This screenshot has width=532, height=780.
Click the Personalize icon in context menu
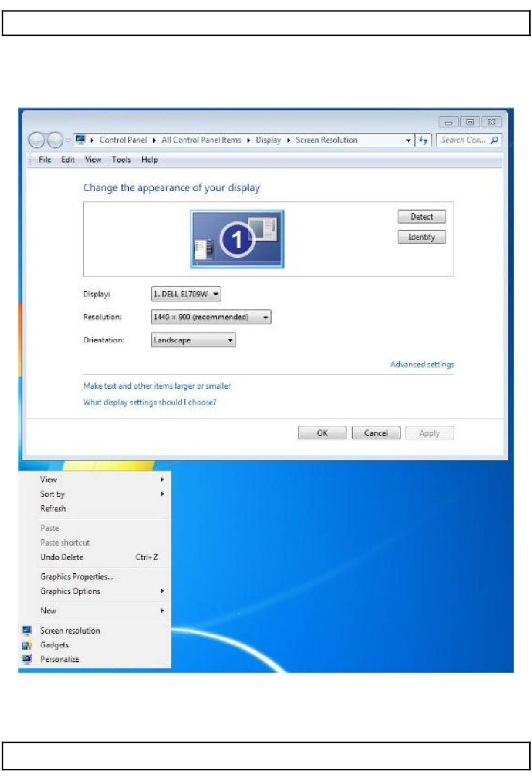pyautogui.click(x=27, y=660)
